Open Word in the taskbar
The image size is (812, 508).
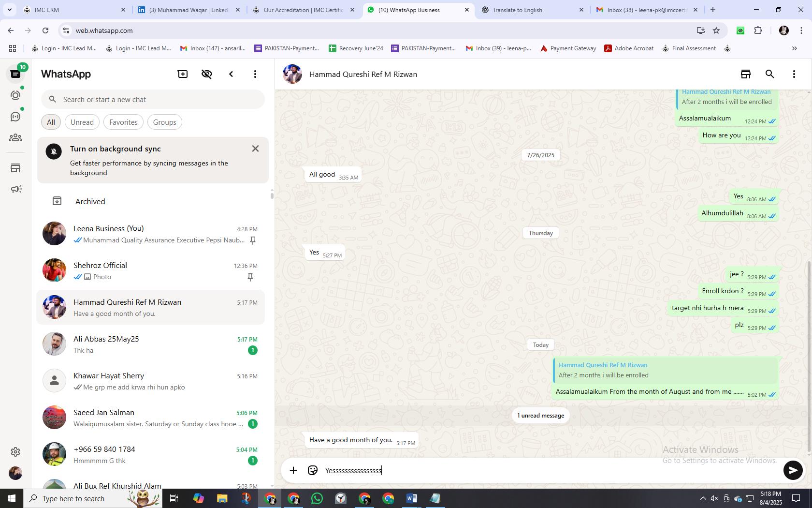412,498
